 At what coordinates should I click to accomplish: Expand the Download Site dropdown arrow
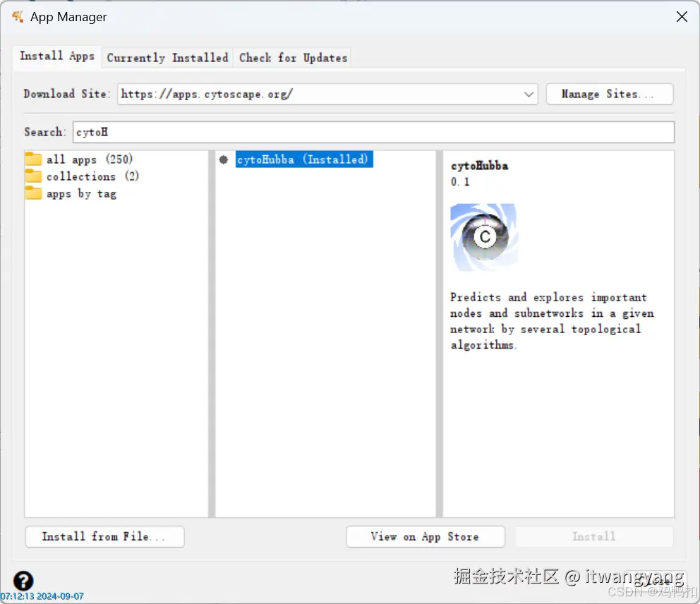pyautogui.click(x=529, y=94)
